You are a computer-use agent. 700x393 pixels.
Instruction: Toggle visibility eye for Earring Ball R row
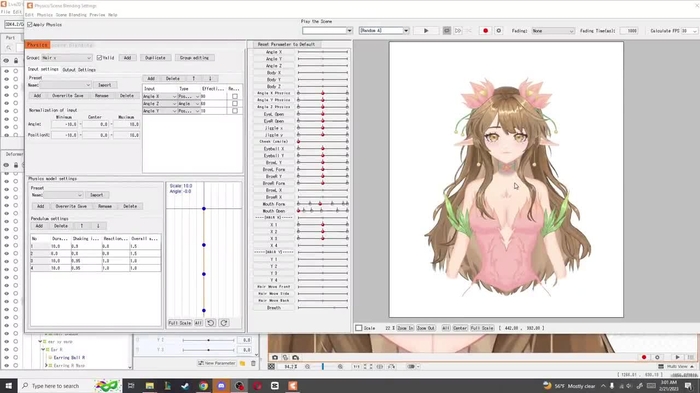6,358
